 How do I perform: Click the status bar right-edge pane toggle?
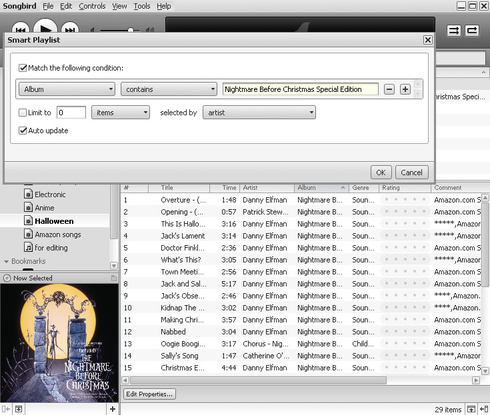pos(484,409)
